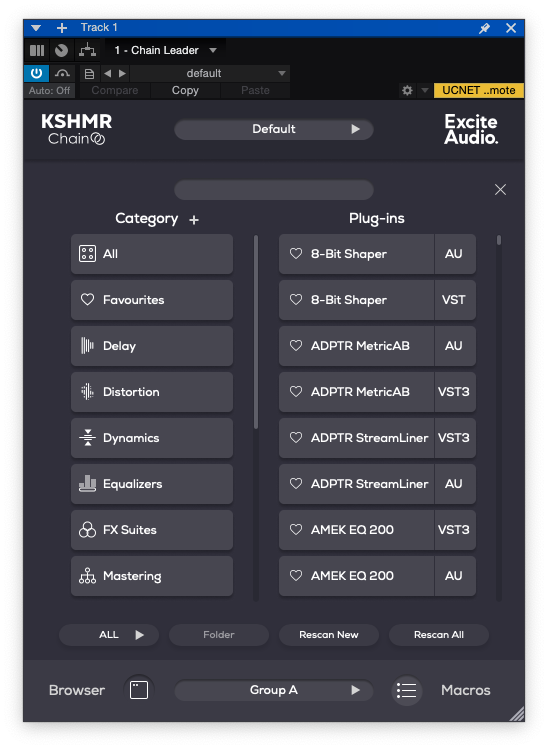The image size is (548, 749).
Task: Toggle the Auto: Off button
Action: coord(49,90)
